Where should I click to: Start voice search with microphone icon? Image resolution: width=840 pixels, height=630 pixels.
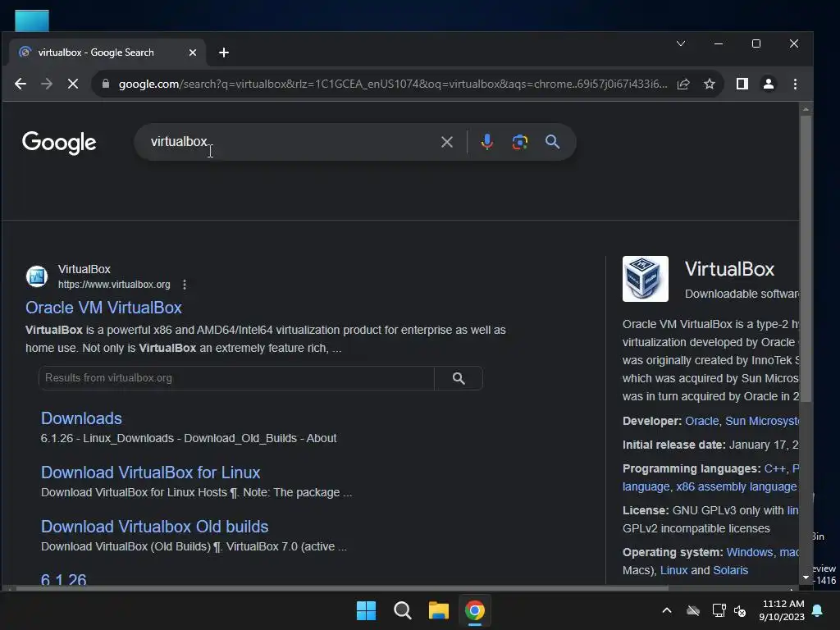point(487,142)
